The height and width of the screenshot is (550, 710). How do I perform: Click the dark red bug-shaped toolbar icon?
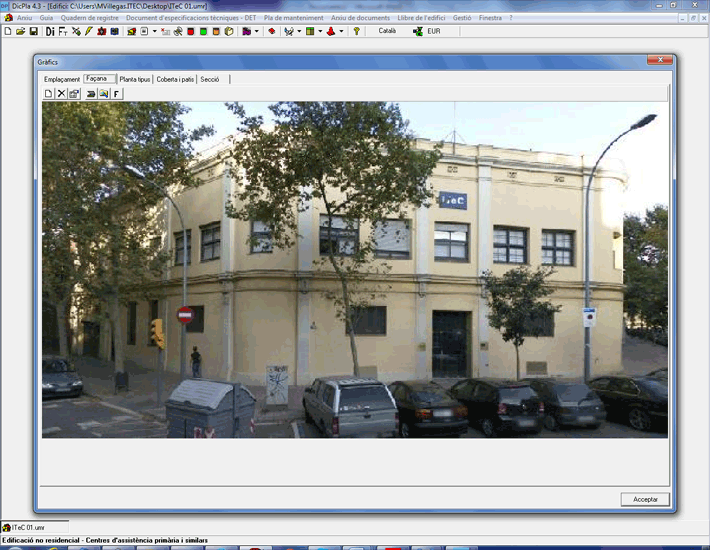(101, 31)
